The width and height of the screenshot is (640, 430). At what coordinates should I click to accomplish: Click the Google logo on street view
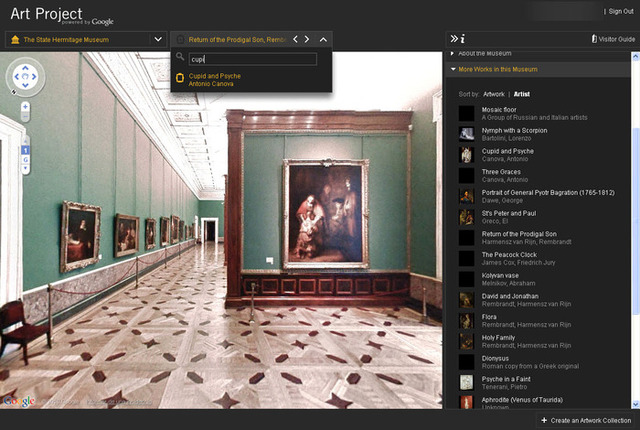(x=19, y=401)
